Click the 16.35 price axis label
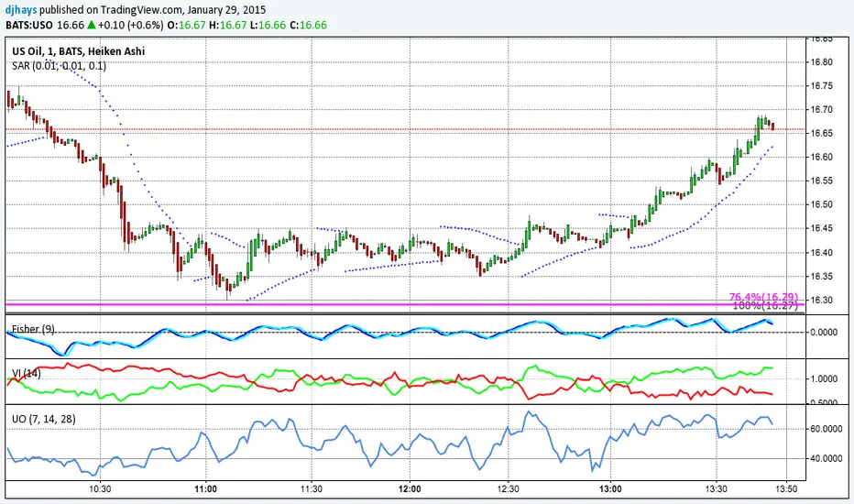The width and height of the screenshot is (854, 504). coord(821,276)
